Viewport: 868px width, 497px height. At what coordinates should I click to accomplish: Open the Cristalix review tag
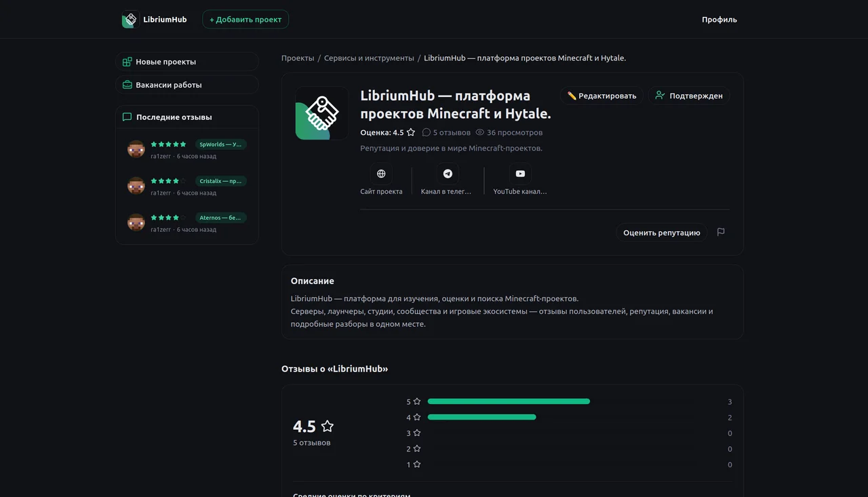point(220,181)
